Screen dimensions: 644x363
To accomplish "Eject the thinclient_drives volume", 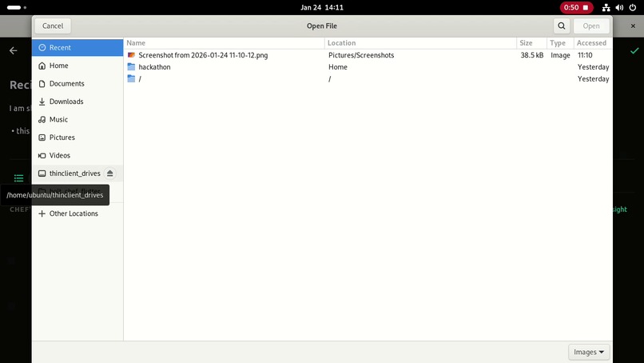I will [109, 174].
